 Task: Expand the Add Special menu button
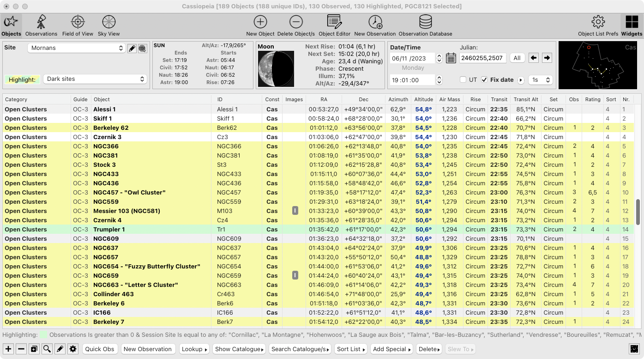(391, 349)
